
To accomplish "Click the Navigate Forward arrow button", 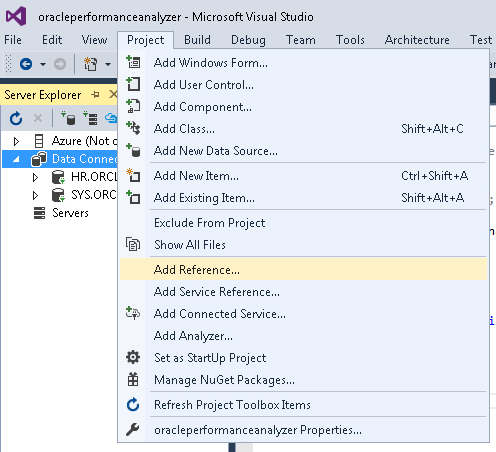I will (60, 64).
